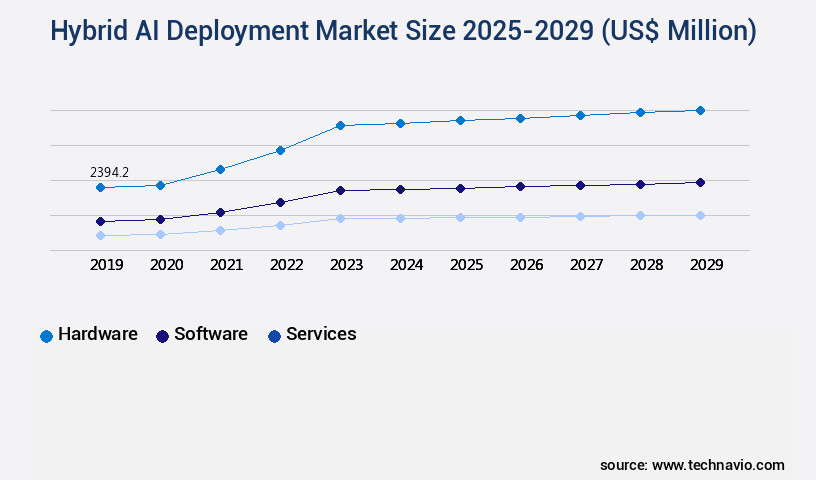The width and height of the screenshot is (816, 480).
Task: Select the 2022 Software data point
Action: pos(280,202)
